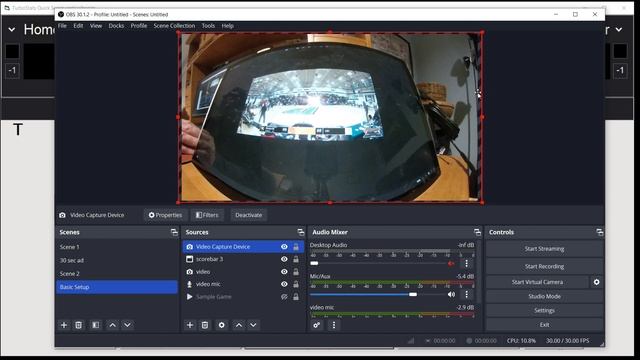
Task: Undock the Audio Mixer panel
Action: point(477,232)
